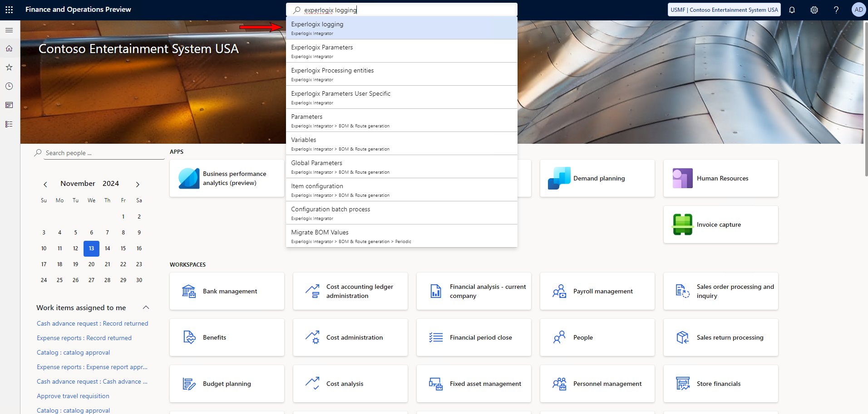Select Configuration batch process result
The image size is (868, 414).
402,213
